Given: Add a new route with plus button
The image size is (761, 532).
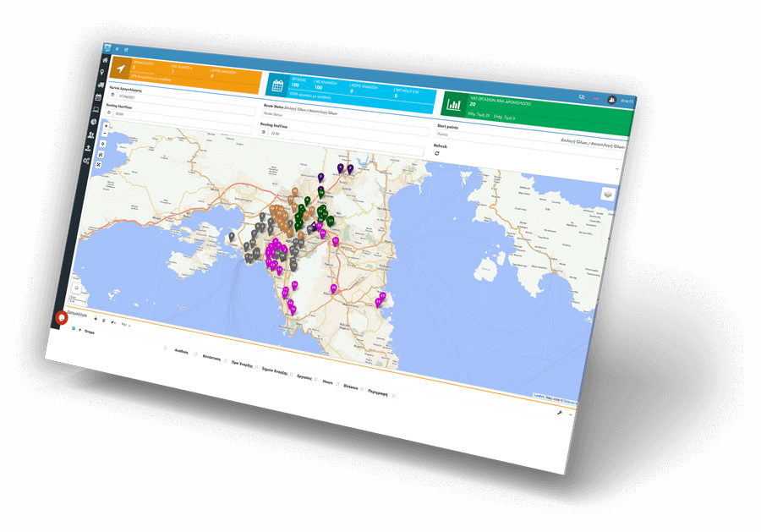Looking at the screenshot, I should click(x=95, y=320).
